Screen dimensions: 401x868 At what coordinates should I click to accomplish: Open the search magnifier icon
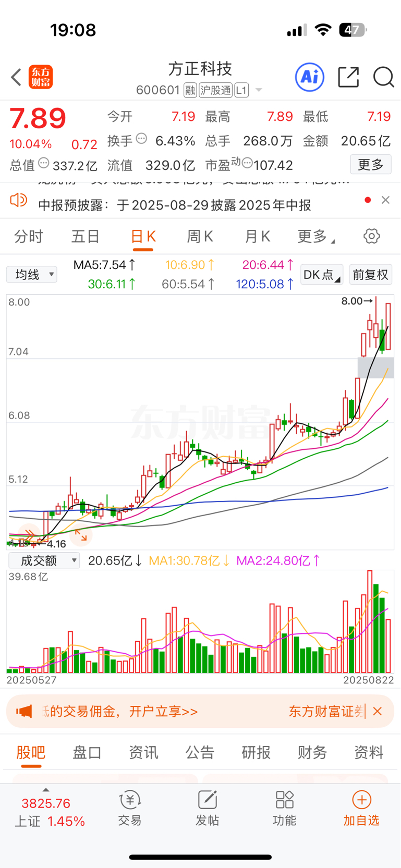383,77
